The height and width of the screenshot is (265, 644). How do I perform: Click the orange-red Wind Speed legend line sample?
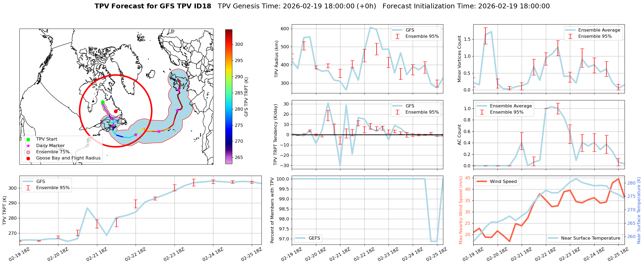coord(482,182)
